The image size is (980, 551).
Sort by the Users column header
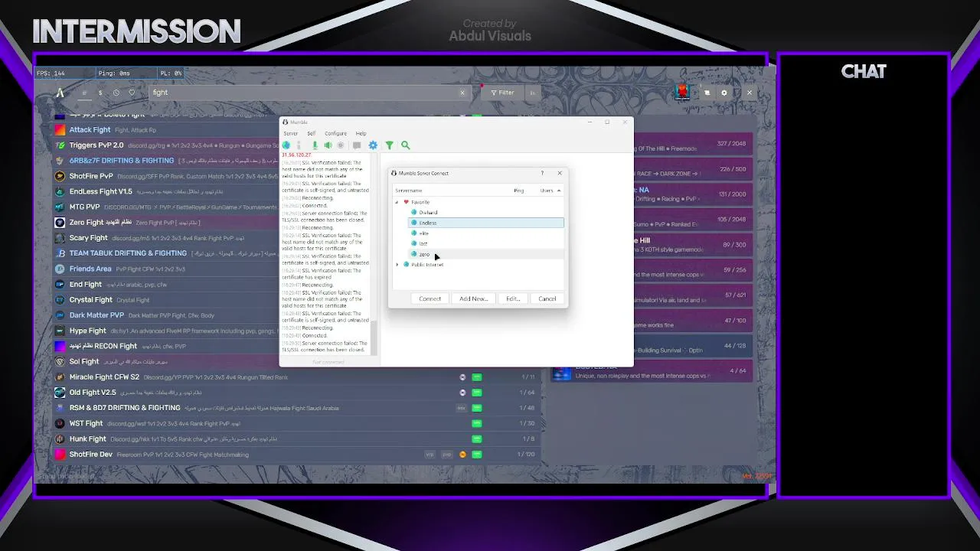pos(547,191)
